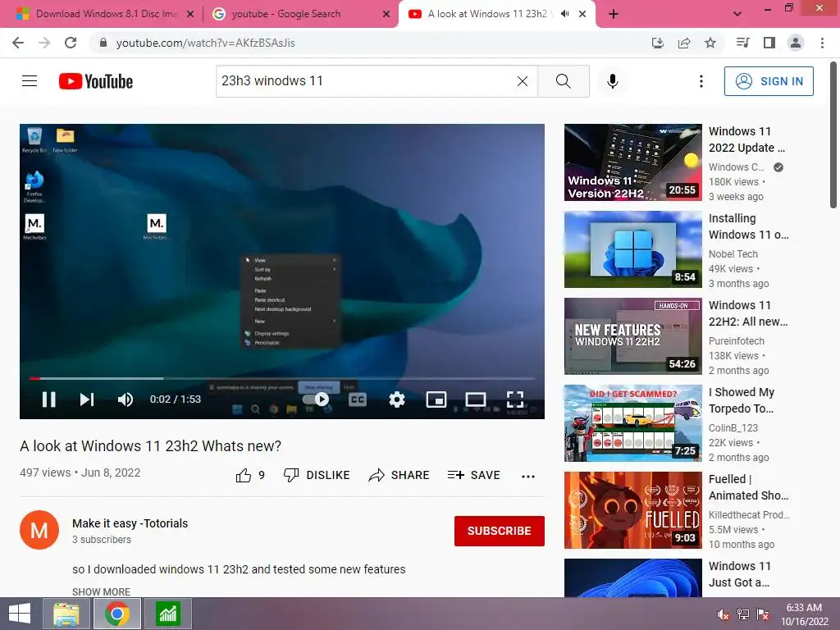Install YouTube app icon in address bar
840x630 pixels.
coord(657,43)
